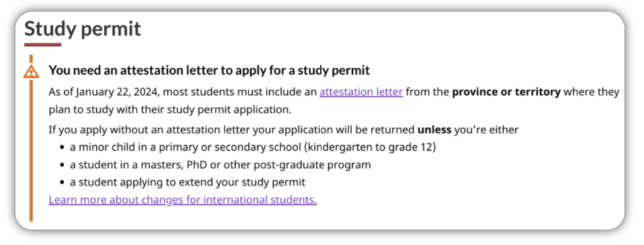Click the red underline bar beneath Study permit
The width and height of the screenshot is (644, 245).
[43, 45]
